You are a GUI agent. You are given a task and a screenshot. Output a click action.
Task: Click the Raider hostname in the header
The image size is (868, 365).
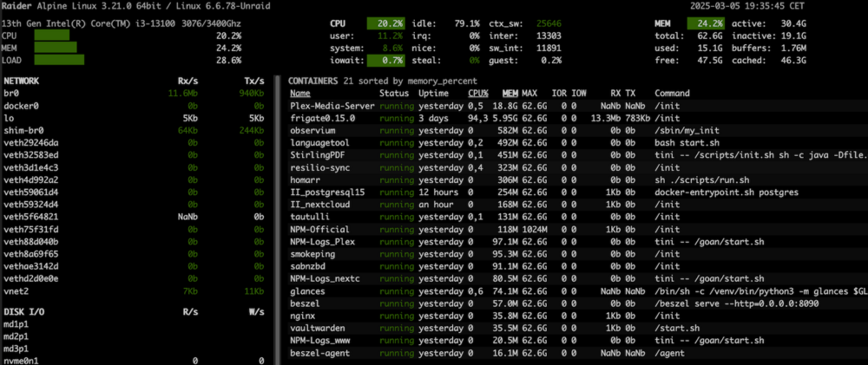point(17,7)
